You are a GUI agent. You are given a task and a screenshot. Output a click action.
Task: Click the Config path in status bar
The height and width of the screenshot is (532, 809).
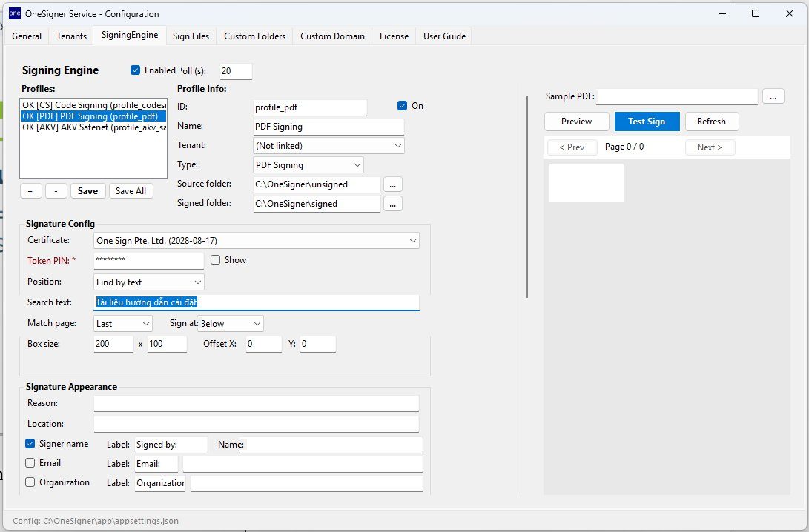tap(96, 521)
